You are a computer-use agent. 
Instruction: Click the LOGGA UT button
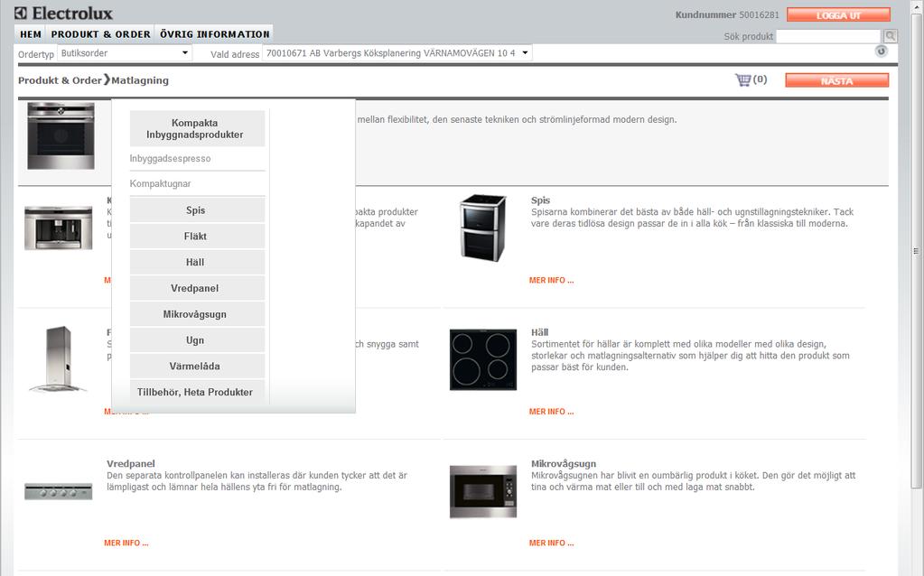[838, 15]
